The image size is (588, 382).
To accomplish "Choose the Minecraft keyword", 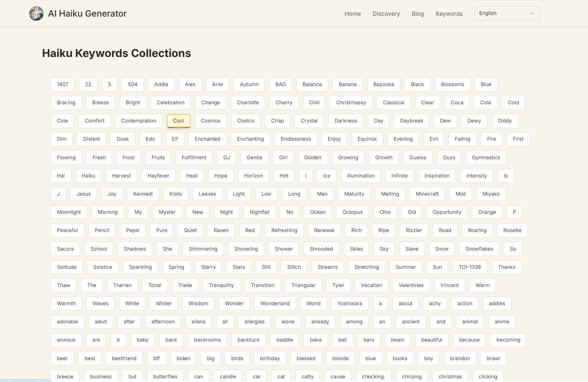I will pos(427,194).
